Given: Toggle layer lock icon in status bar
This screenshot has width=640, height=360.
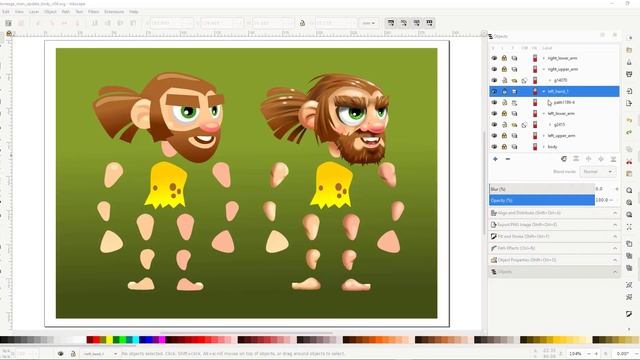Looking at the screenshot, I should click(73, 354).
